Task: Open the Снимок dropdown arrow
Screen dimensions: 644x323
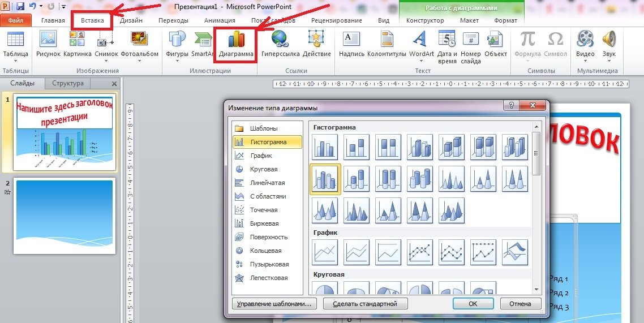Action: pos(106,62)
